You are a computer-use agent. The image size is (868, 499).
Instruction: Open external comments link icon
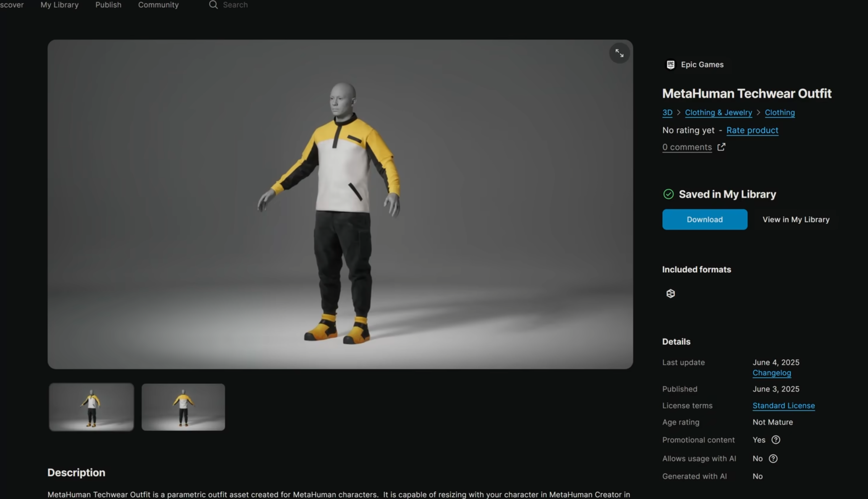[x=721, y=147]
